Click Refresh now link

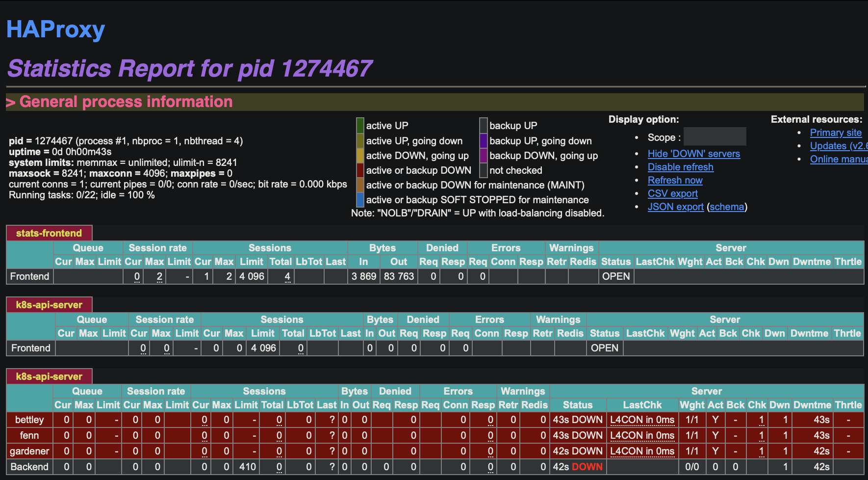tap(675, 180)
